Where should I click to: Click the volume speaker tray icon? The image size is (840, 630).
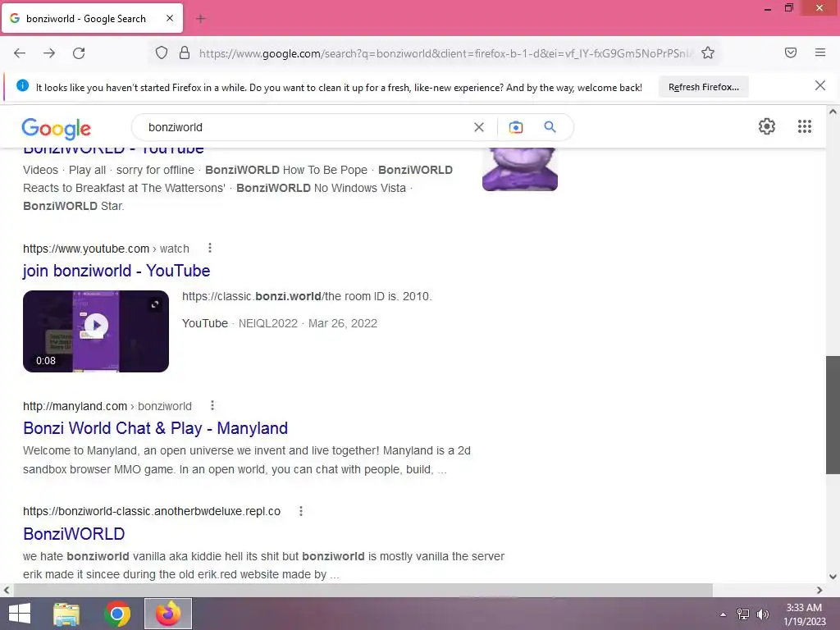click(x=762, y=614)
